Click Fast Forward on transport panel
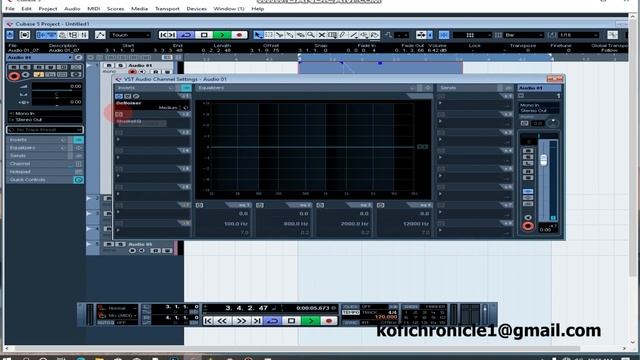Image resolution: width=640 pixels, height=360 pixels. click(241, 321)
